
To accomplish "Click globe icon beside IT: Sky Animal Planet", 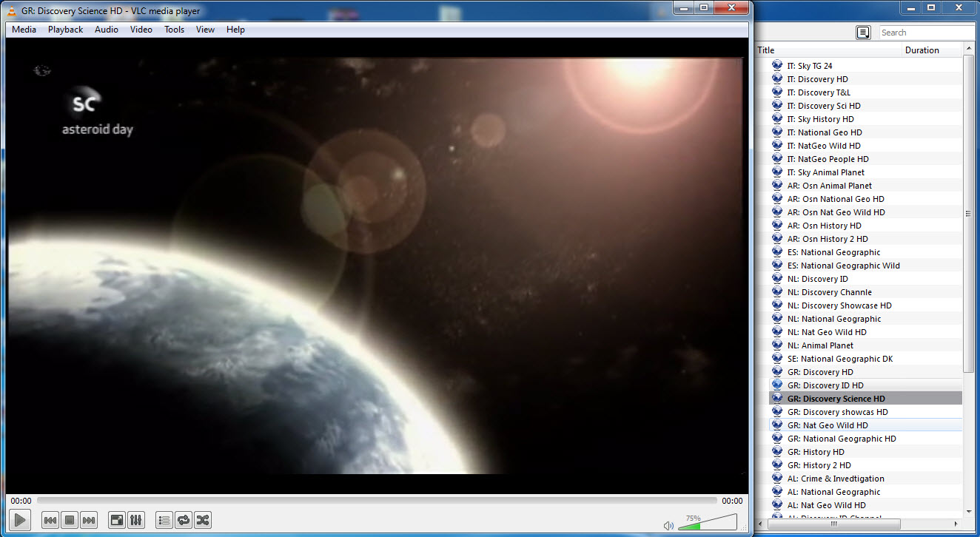I will tap(777, 172).
